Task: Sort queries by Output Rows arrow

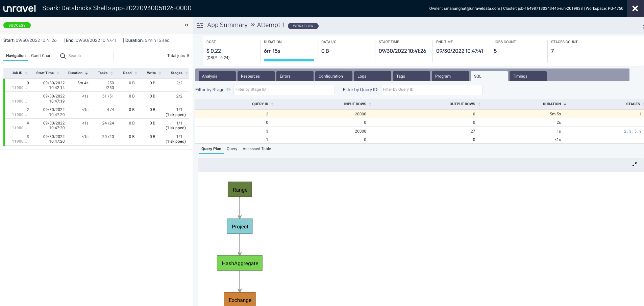Action: point(479,104)
